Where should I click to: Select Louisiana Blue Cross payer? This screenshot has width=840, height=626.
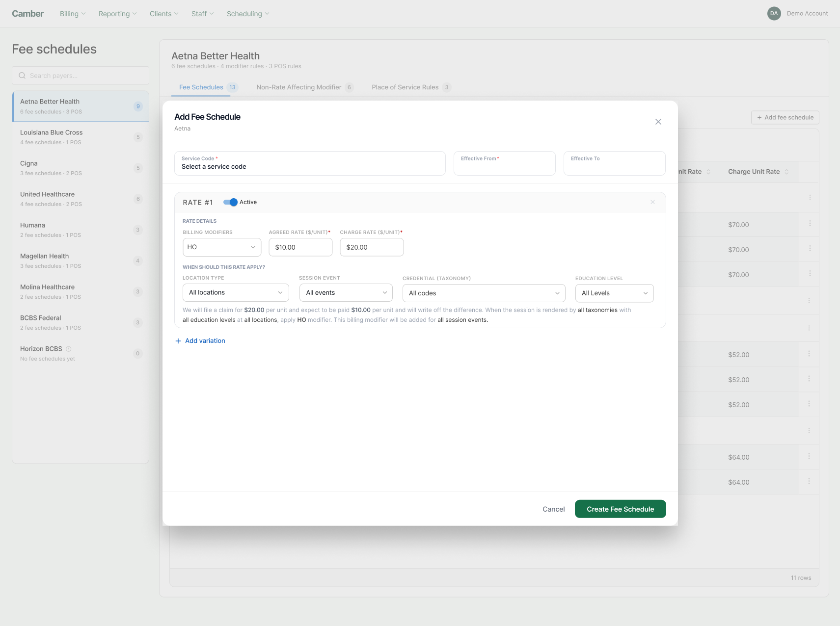(81, 137)
